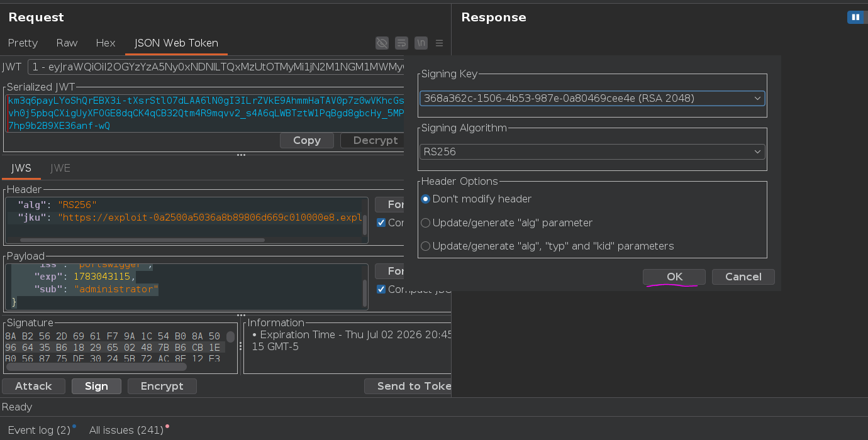Click the "sub": "administrator" payload line
The height and width of the screenshot is (440, 868).
96,289
